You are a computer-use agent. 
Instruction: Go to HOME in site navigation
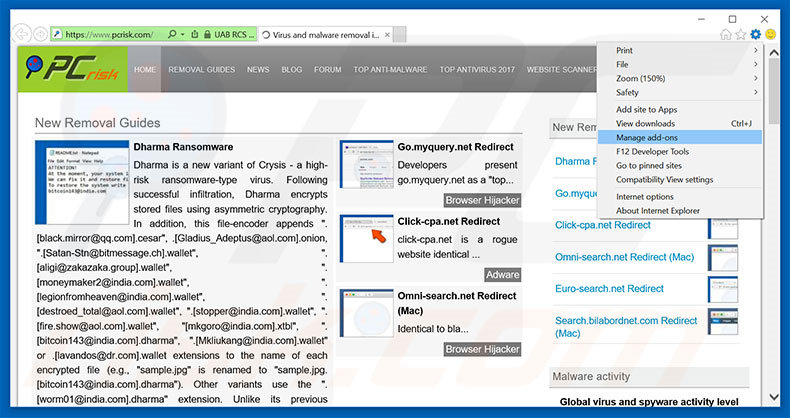145,69
